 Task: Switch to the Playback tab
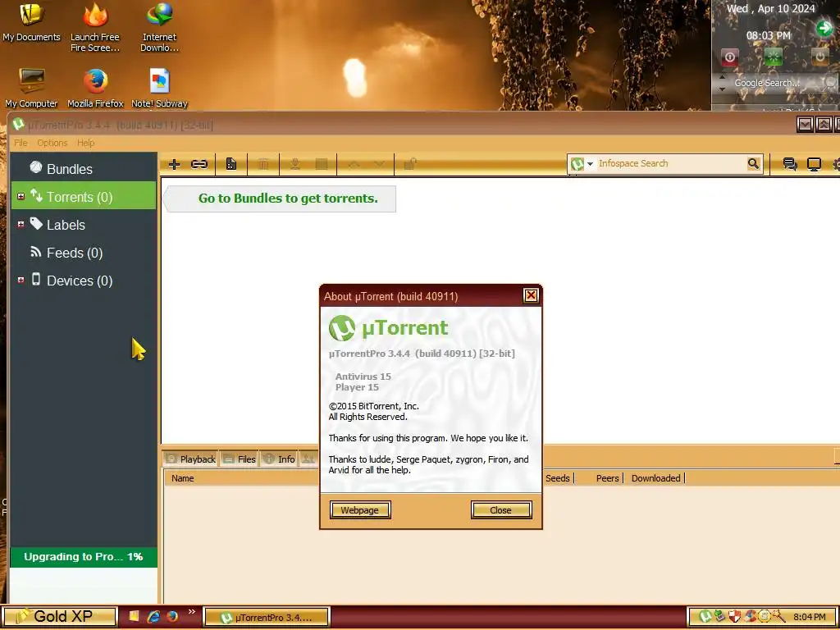click(190, 459)
